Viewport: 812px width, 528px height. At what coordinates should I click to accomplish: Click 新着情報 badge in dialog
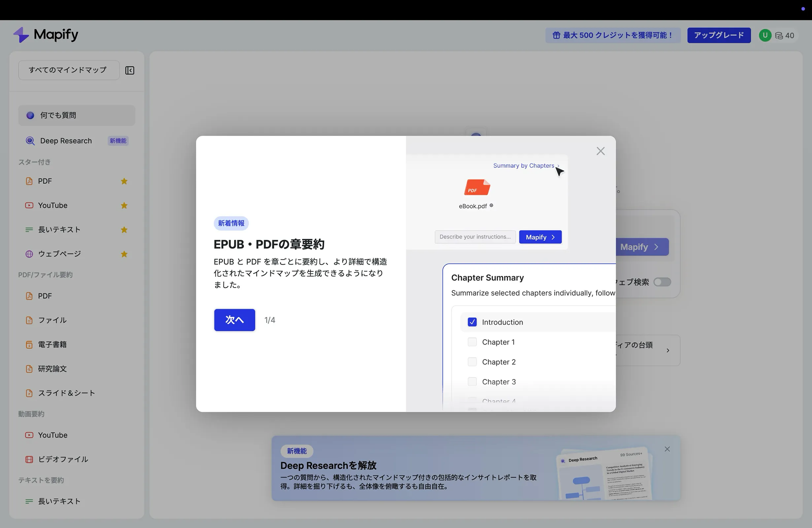point(231,223)
